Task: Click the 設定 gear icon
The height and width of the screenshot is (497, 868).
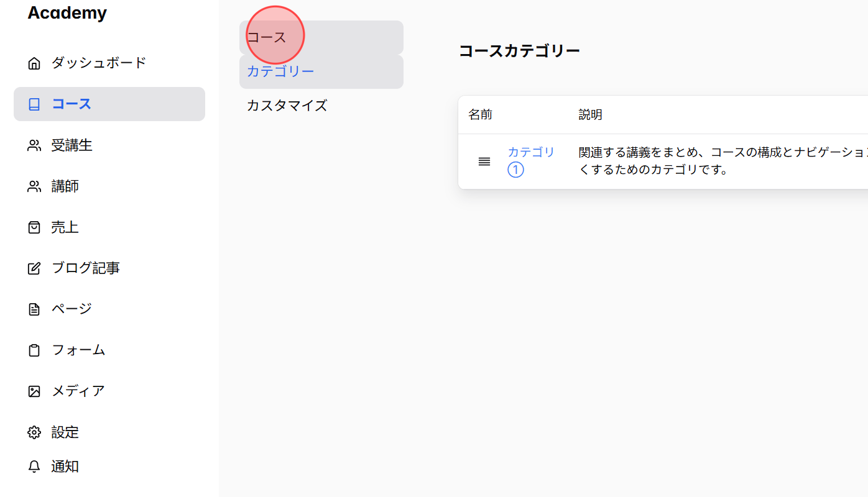Action: coord(34,432)
